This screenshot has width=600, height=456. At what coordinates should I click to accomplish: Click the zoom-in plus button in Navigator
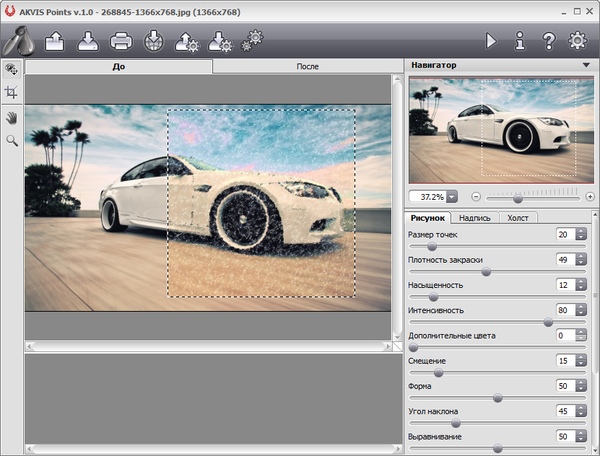tap(590, 197)
